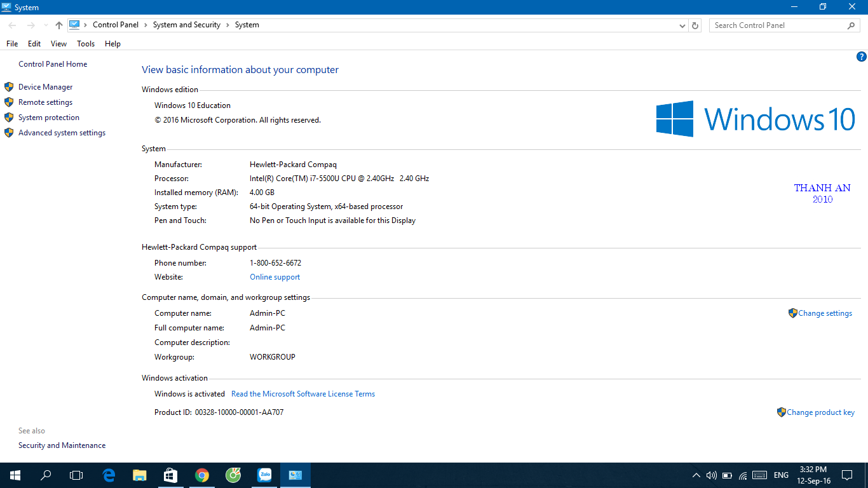Image resolution: width=868 pixels, height=488 pixels.
Task: Click the 64-bit Operating System value
Action: [x=327, y=207]
